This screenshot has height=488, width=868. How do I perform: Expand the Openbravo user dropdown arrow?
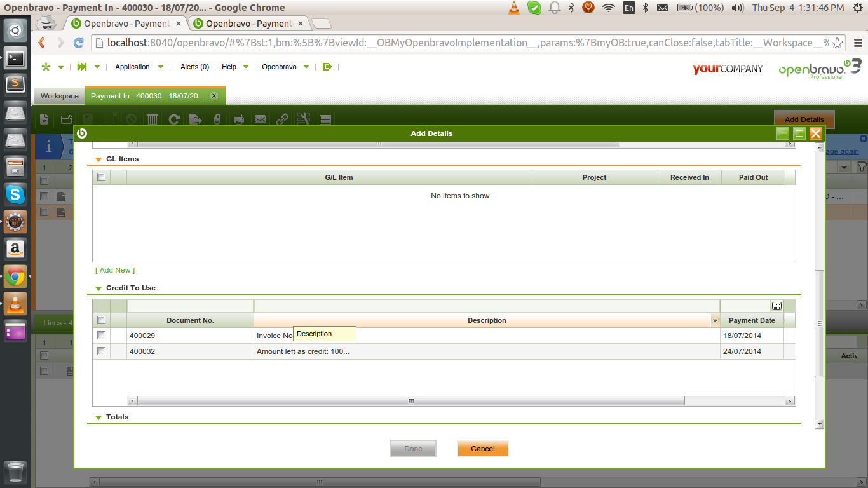[x=306, y=67]
